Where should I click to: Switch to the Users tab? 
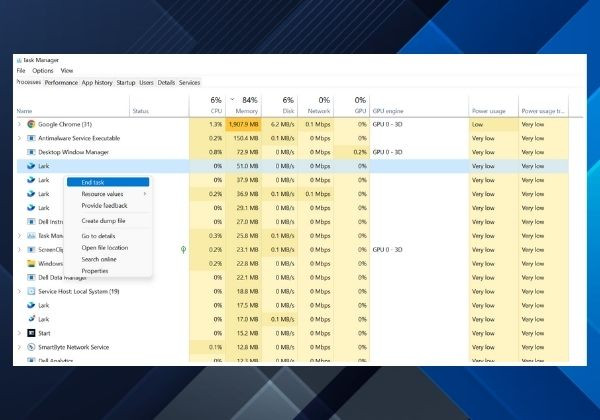(146, 83)
